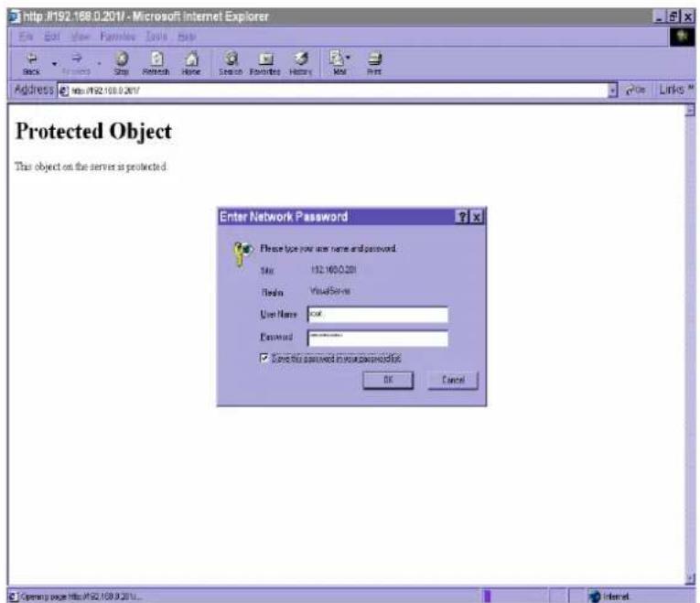Click the IE throbber logo at top right

tap(682, 37)
